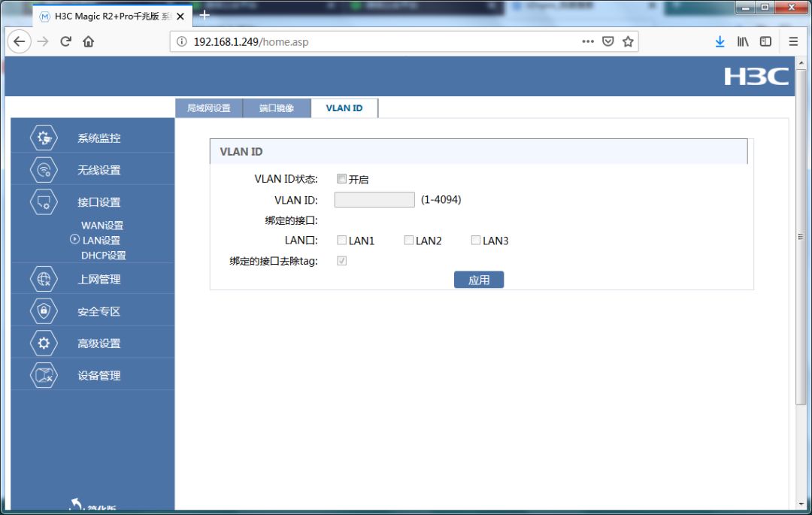The width and height of the screenshot is (812, 515).
Task: Go to DHCP设置 submenu item
Action: tap(104, 255)
